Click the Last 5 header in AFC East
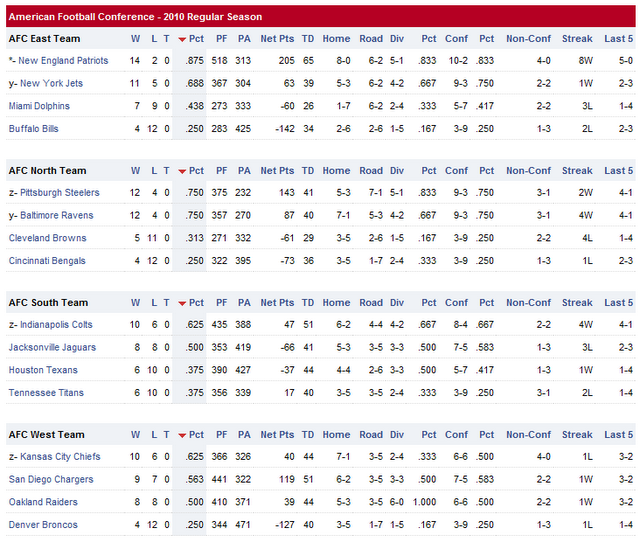 (618, 39)
